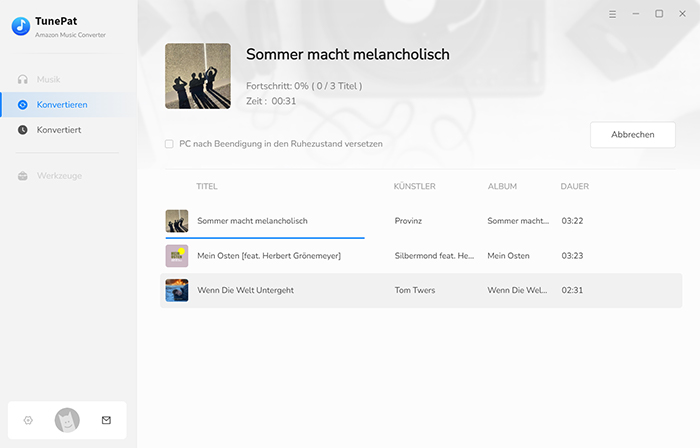Click the user avatar picture
The width and height of the screenshot is (700, 448).
67,420
